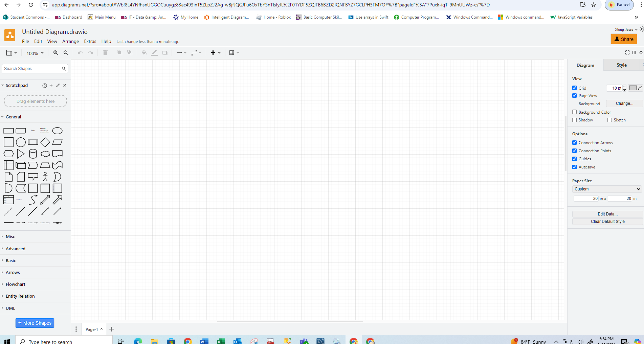Open the To Front tool
Screen dimensions: 644x344
coord(119,53)
